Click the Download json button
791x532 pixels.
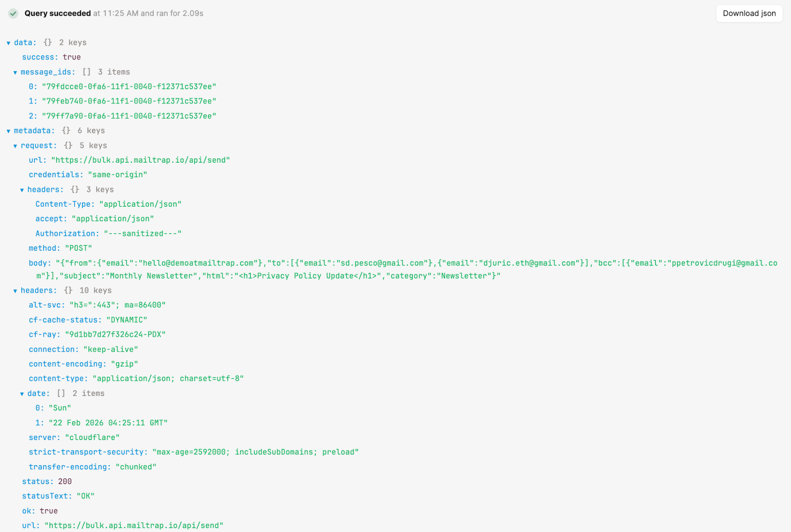(749, 13)
